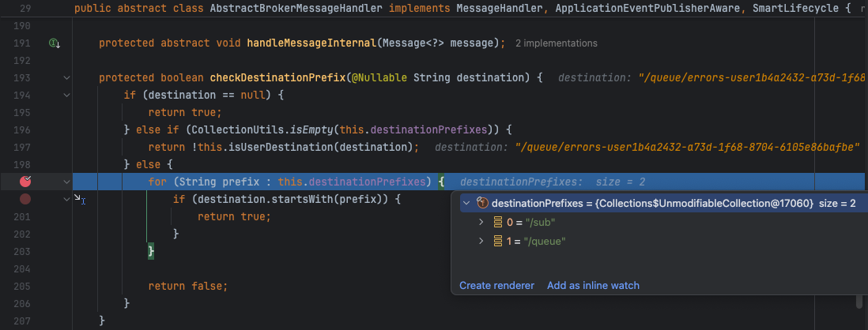Click the highlighted closing brace on line 203
The height and width of the screenshot is (330, 868).
[x=150, y=251]
